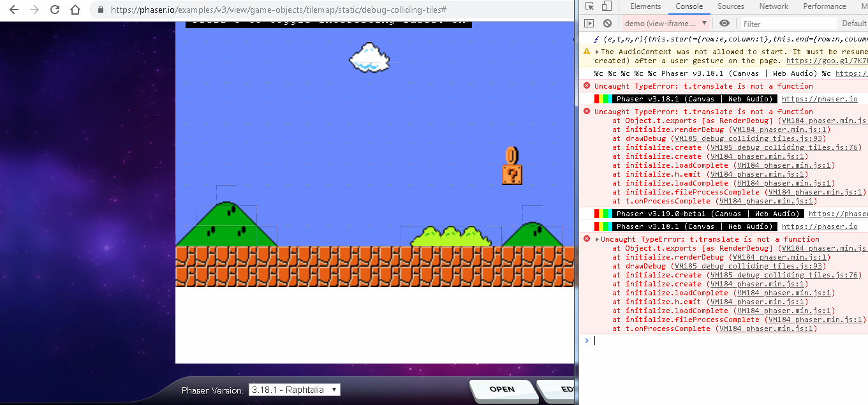Viewport: 868px width, 405px height.
Task: Clear the console using the circle-slash icon
Action: (x=606, y=23)
